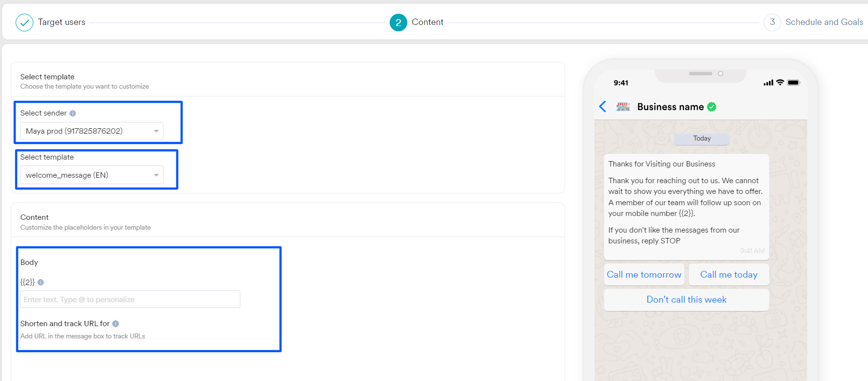Click the step 2 circle icon
Image resolution: width=868 pixels, height=381 pixels.
pyautogui.click(x=398, y=23)
